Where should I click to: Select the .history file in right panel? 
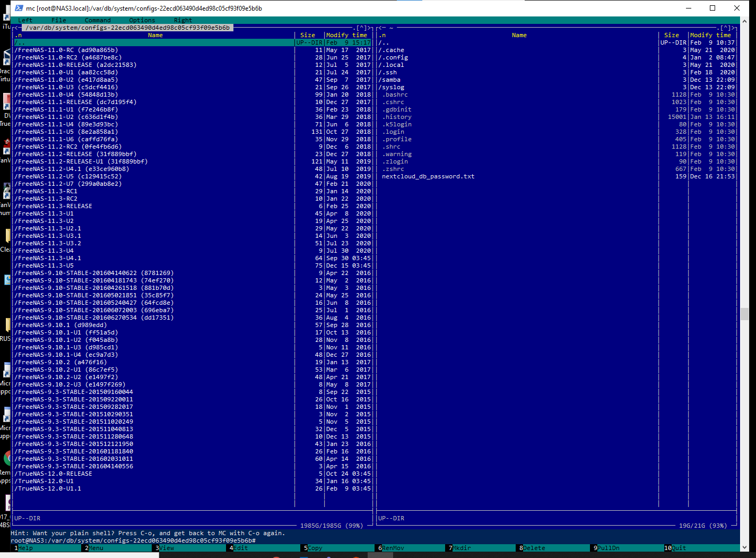pos(557,117)
